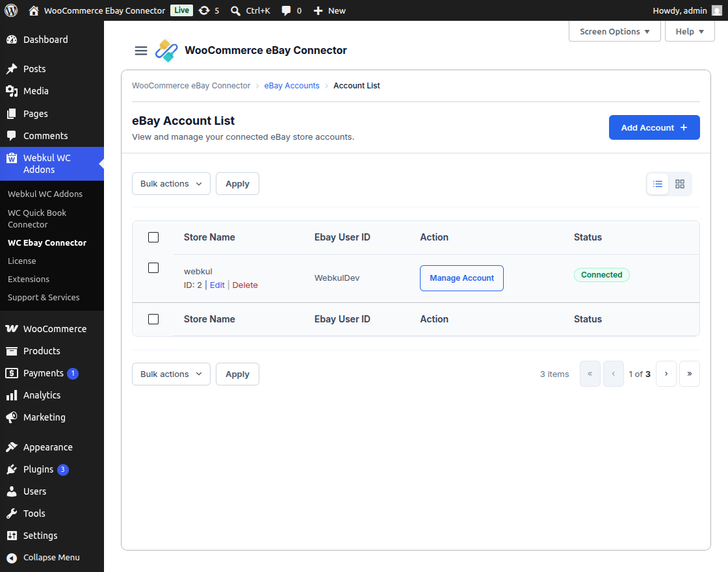Click the Ebay User ID footer column label
The height and width of the screenshot is (572, 728).
pyautogui.click(x=342, y=319)
